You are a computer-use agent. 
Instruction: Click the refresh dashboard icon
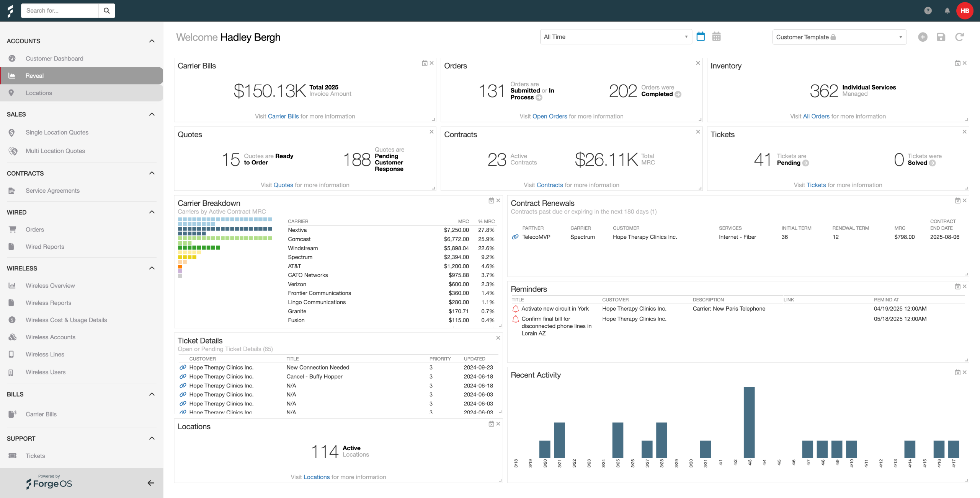[959, 37]
